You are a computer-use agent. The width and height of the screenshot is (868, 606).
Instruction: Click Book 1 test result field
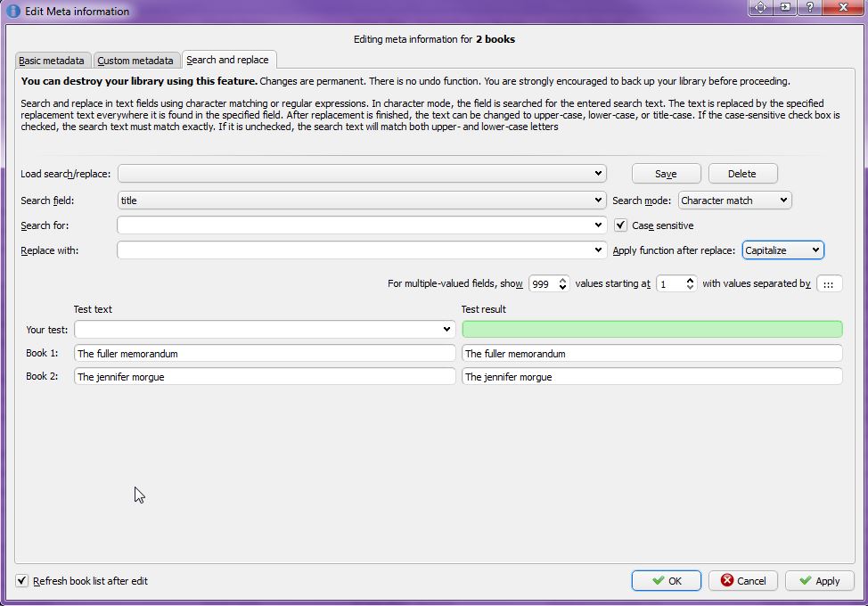652,353
